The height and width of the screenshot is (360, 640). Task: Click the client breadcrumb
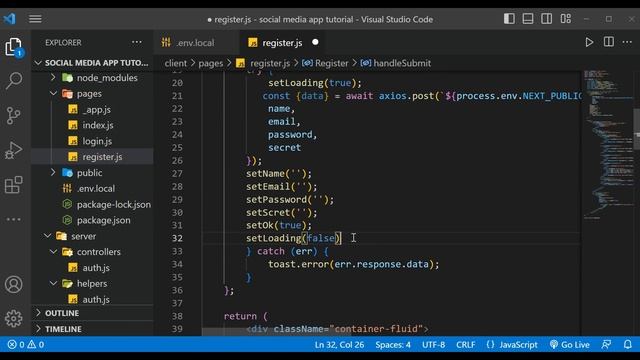click(x=176, y=63)
